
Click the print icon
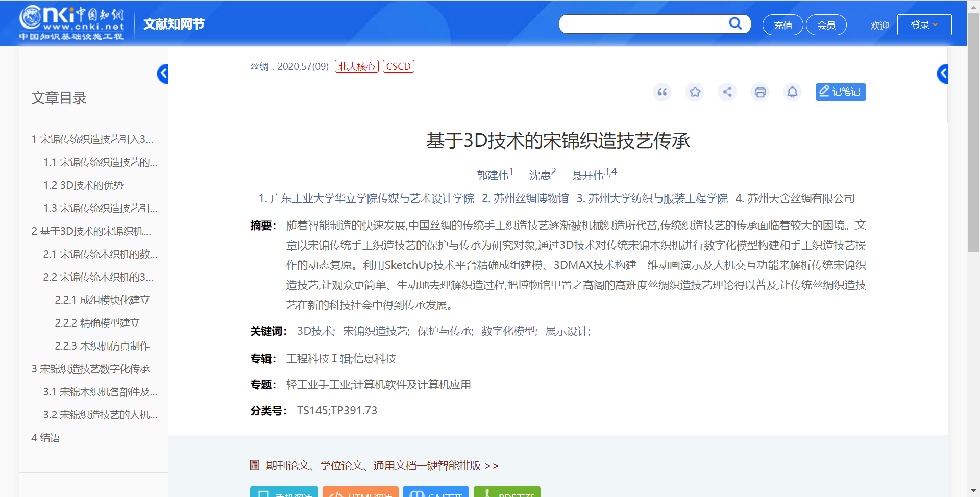coord(760,92)
